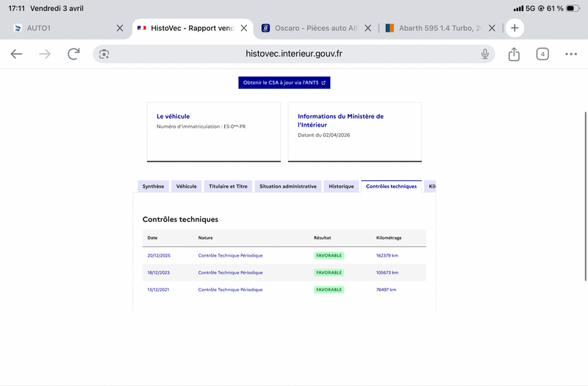Switch to the Abarth 595 1.4 Turbo tab

[441, 28]
